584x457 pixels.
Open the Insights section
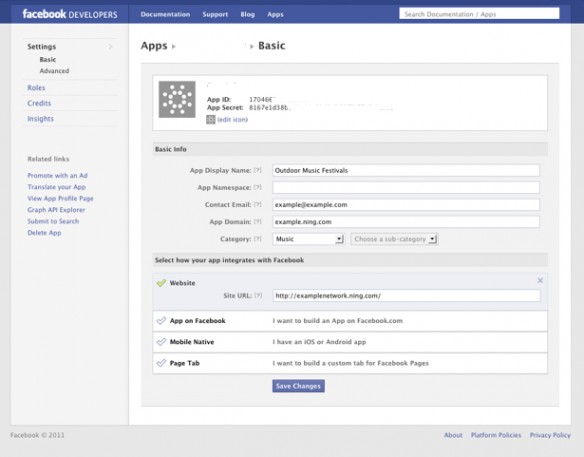pos(40,119)
